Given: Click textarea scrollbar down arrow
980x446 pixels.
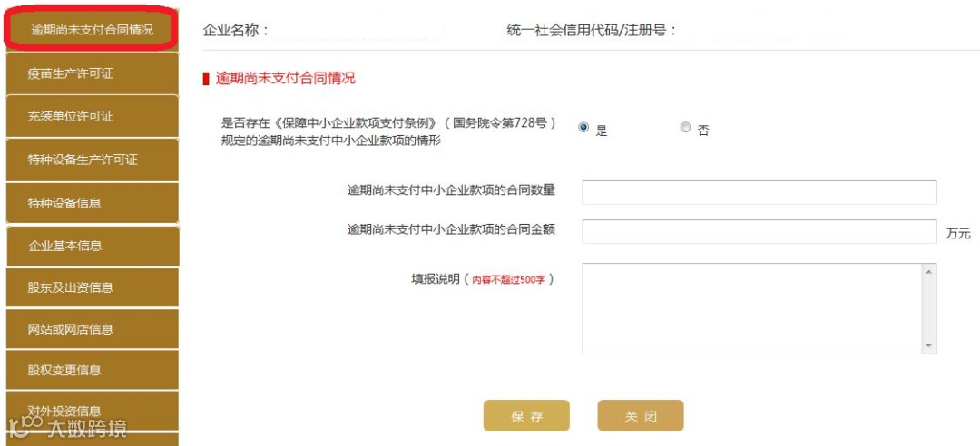Looking at the screenshot, I should 928,345.
